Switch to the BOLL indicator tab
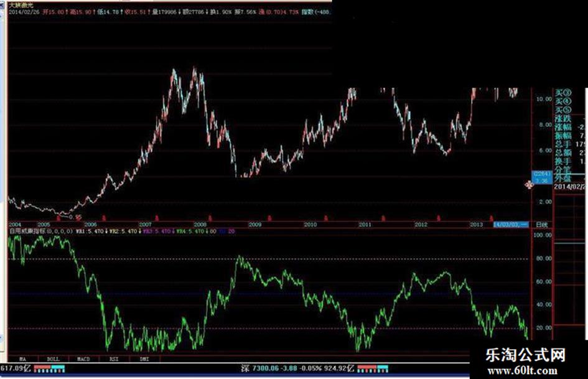The height and width of the screenshot is (379, 588). pyautogui.click(x=54, y=359)
